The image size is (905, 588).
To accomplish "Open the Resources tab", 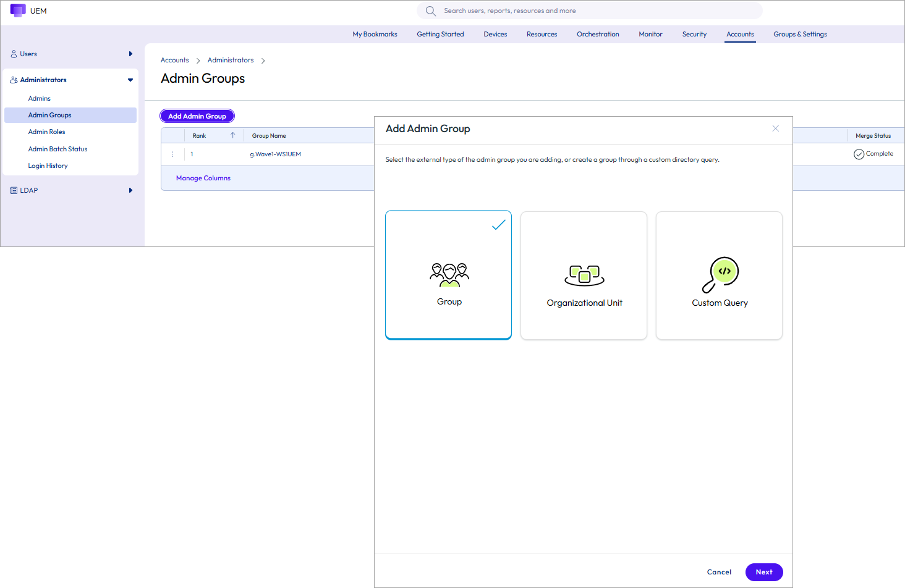I will click(x=542, y=35).
